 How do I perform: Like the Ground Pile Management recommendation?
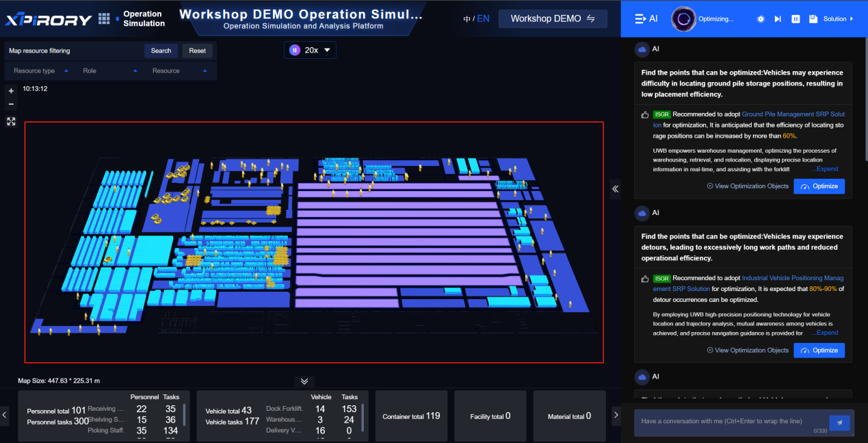tap(644, 115)
